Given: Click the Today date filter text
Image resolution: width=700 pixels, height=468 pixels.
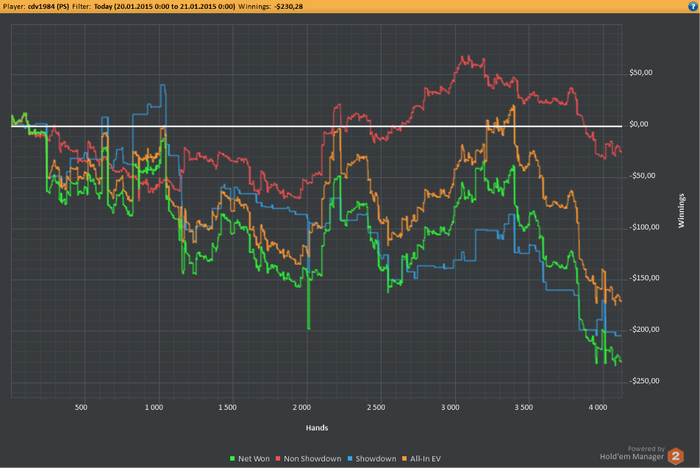Looking at the screenshot, I should tap(164, 6).
